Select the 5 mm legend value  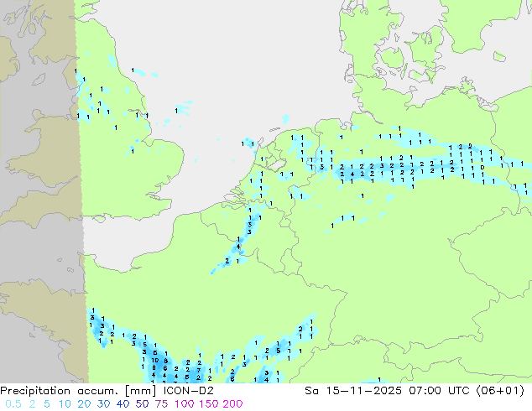click(47, 404)
